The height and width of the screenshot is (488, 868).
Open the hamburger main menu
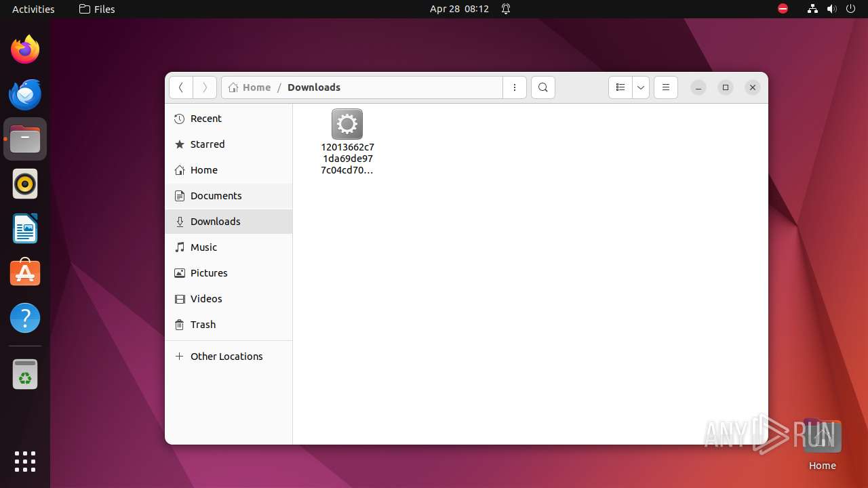tap(666, 87)
